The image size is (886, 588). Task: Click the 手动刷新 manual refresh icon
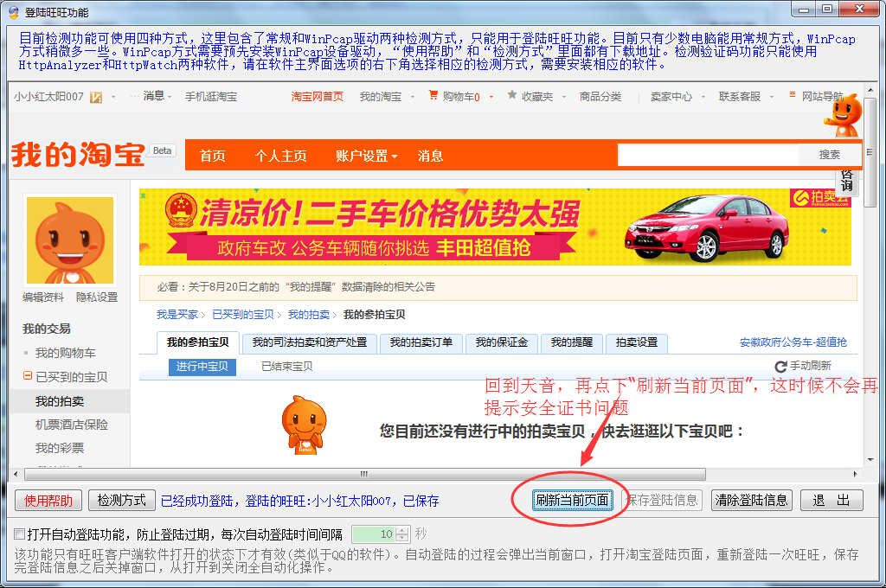point(780,367)
